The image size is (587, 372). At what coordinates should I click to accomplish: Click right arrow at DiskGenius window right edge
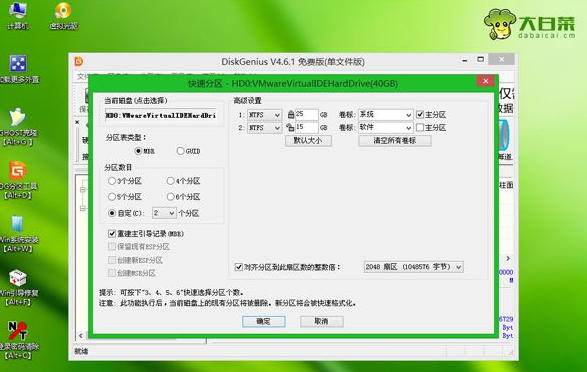508,258
